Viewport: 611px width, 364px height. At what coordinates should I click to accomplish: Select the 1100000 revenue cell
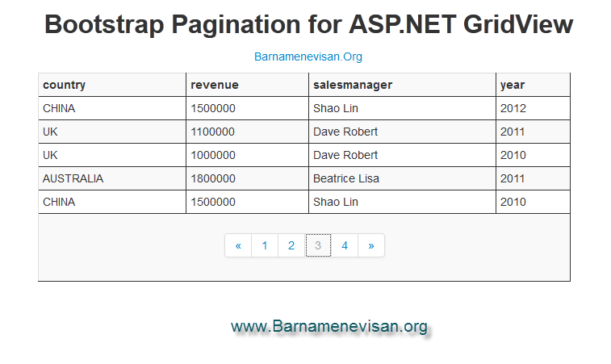click(x=213, y=132)
